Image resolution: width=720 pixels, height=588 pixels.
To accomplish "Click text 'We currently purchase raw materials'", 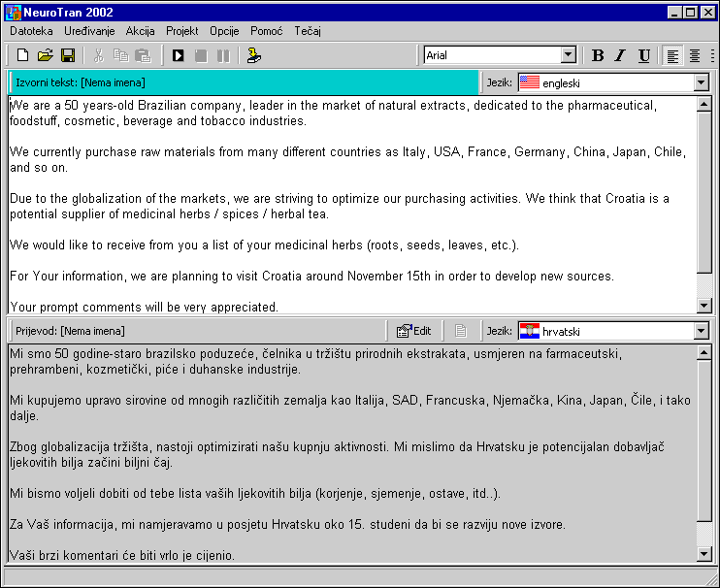I will (113, 152).
